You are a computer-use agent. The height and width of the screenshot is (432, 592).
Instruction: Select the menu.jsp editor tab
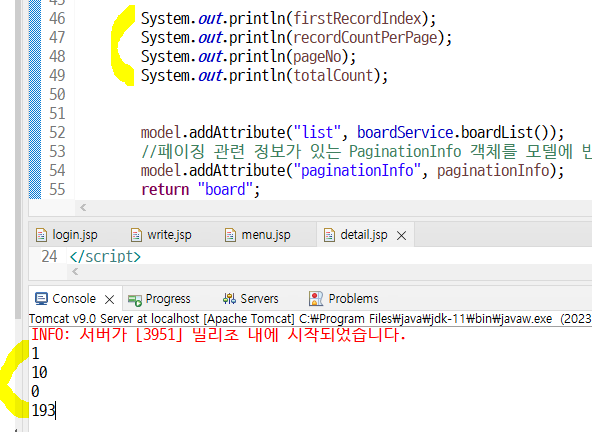coord(258,235)
